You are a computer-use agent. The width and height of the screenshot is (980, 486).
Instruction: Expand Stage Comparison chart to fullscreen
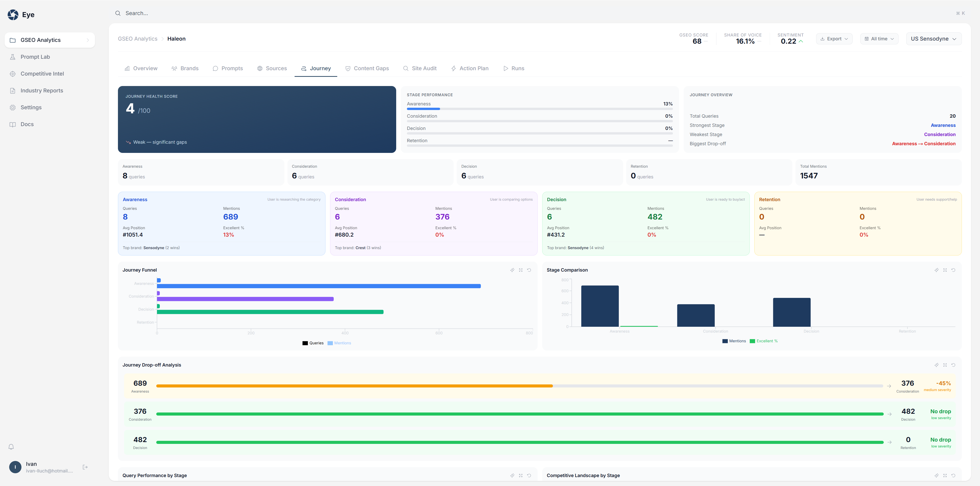[945, 270]
